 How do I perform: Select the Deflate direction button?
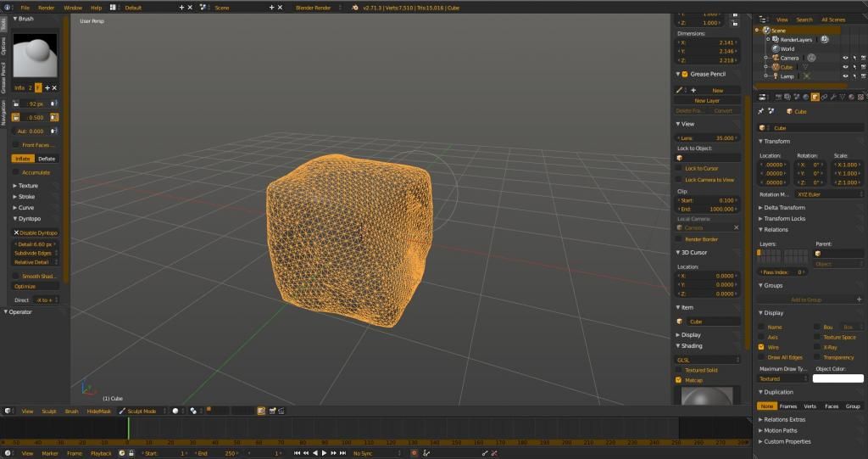(47, 159)
